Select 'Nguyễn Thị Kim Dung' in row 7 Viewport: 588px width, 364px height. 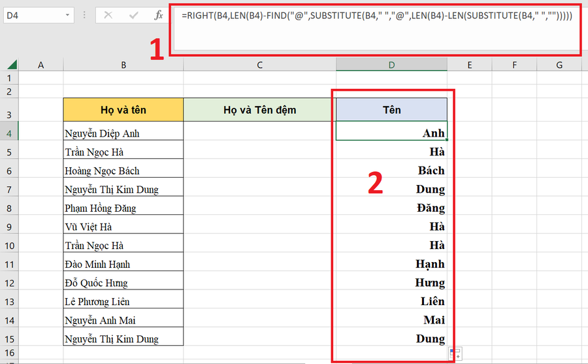click(123, 188)
